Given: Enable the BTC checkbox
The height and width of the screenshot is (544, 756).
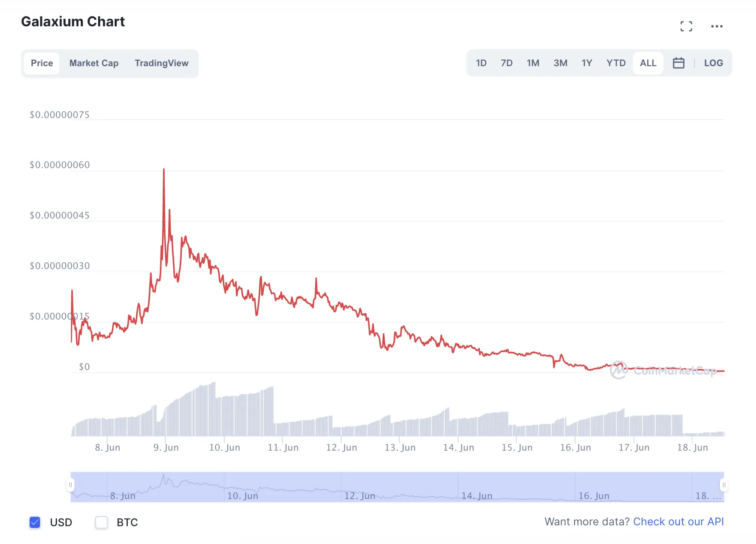Looking at the screenshot, I should tap(102, 522).
